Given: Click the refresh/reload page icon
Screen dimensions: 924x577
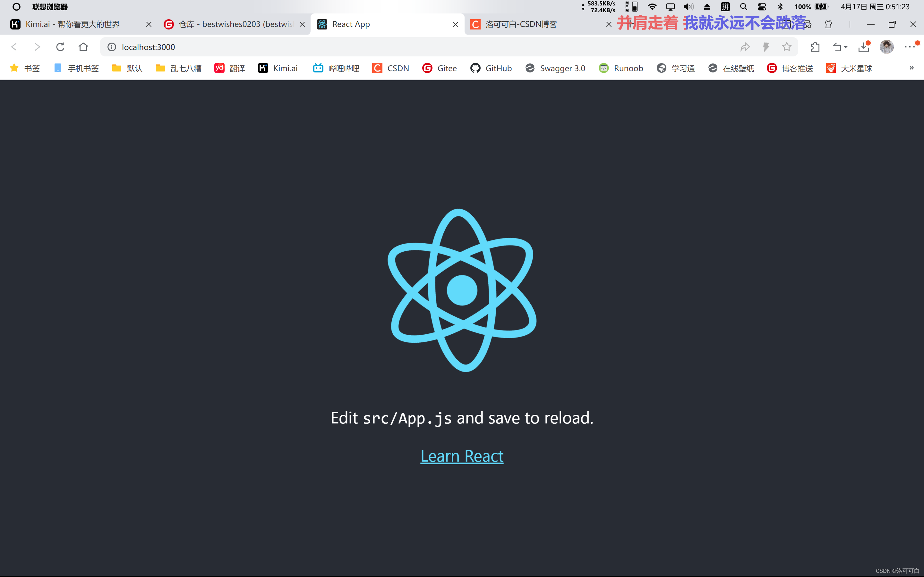Looking at the screenshot, I should pos(61,46).
